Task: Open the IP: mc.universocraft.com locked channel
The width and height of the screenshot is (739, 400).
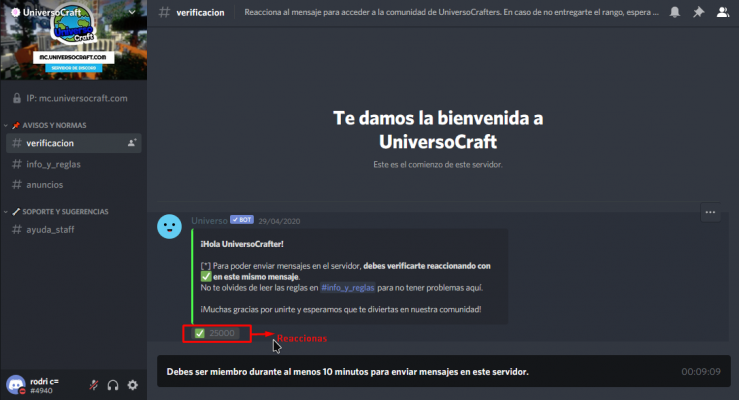Action: [74, 98]
